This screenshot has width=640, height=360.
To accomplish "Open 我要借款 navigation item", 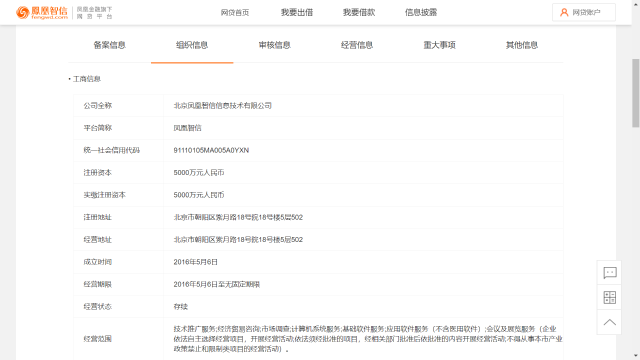I will click(x=359, y=13).
